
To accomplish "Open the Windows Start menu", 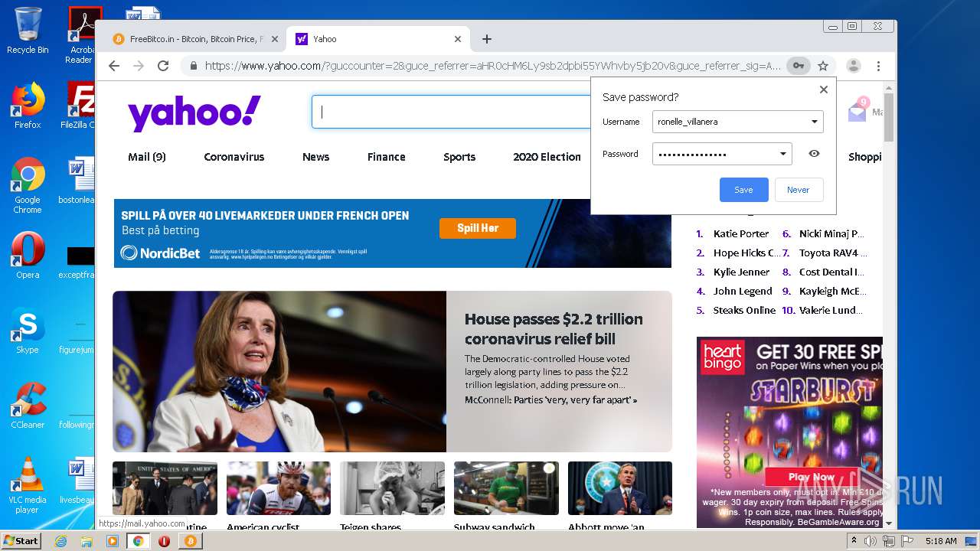I will (x=21, y=540).
